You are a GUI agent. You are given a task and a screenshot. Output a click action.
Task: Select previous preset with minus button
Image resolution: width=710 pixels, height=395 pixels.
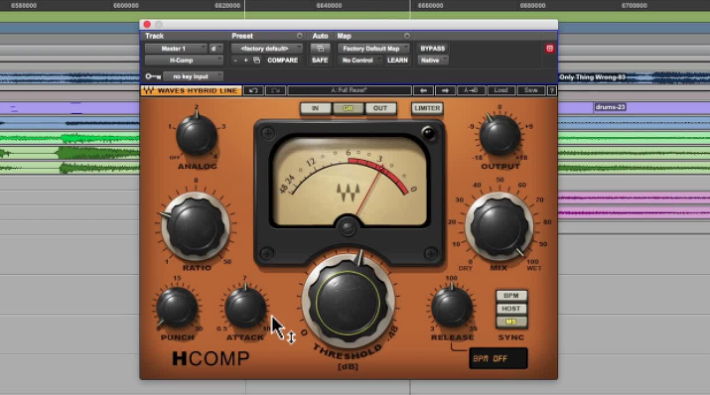tap(235, 60)
